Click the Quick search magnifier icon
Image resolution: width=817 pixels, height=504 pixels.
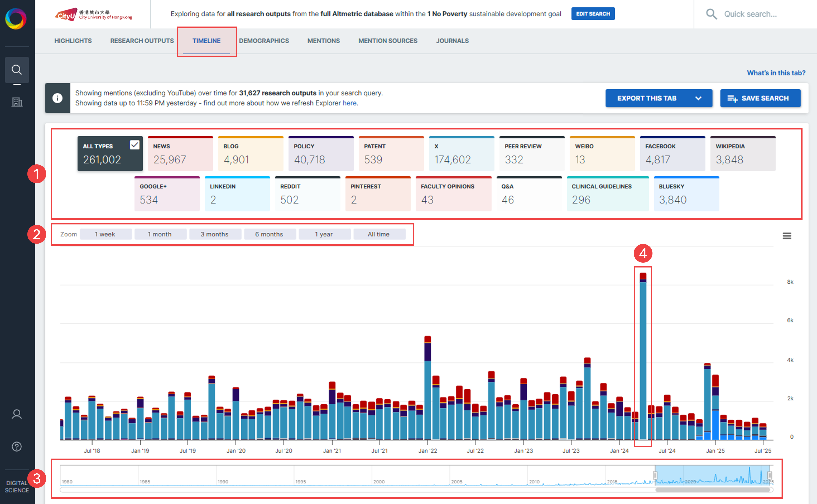pos(711,14)
